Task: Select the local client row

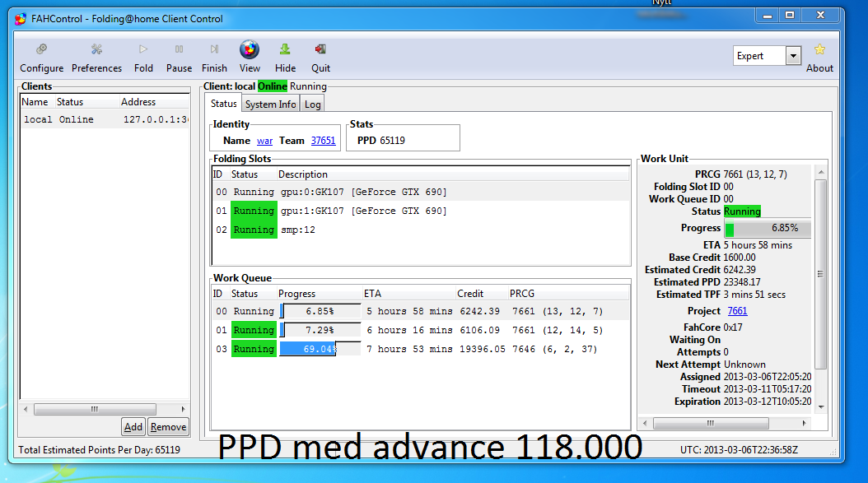Action: [105, 119]
